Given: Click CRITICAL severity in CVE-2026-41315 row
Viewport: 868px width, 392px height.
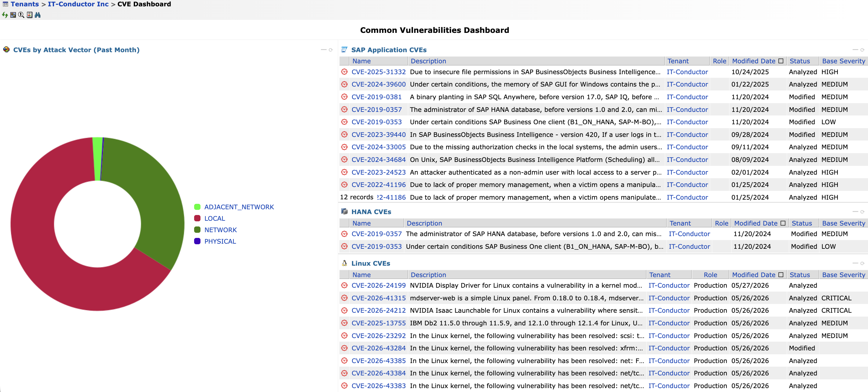Looking at the screenshot, I should [836, 298].
